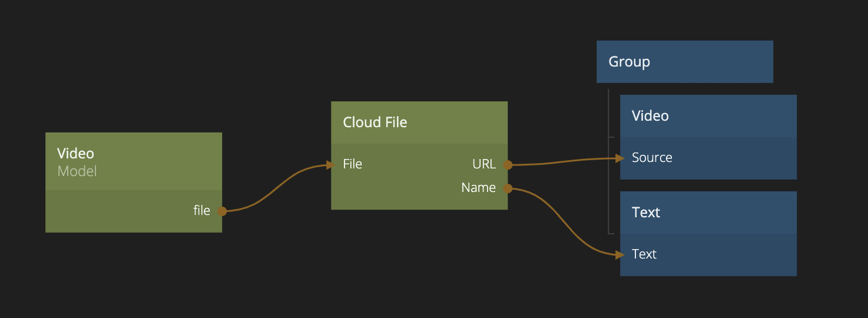The image size is (868, 318).
Task: Click the 'Name' output label
Action: (478, 188)
